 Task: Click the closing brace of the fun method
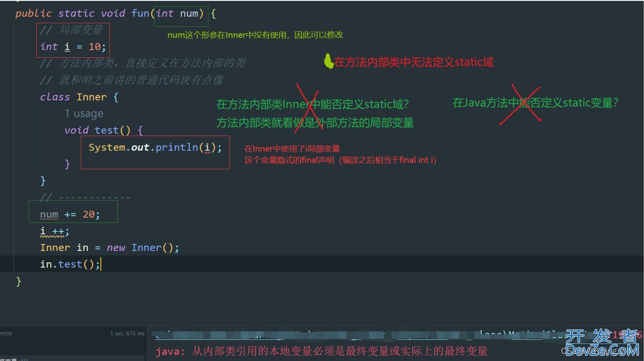click(x=19, y=281)
